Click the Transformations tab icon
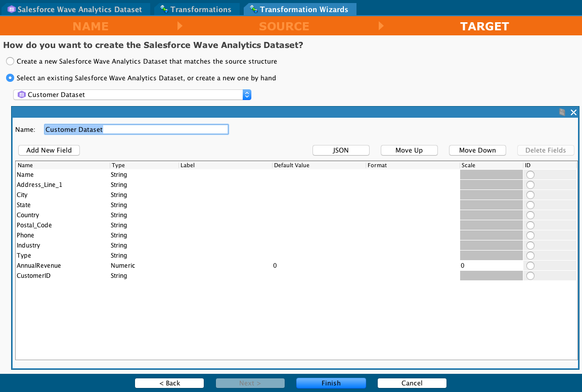 164,10
